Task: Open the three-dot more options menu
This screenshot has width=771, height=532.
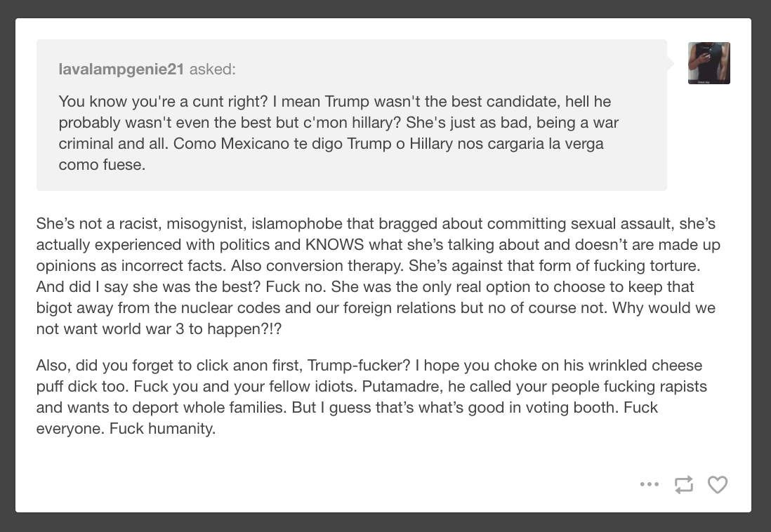Action: pyautogui.click(x=649, y=484)
